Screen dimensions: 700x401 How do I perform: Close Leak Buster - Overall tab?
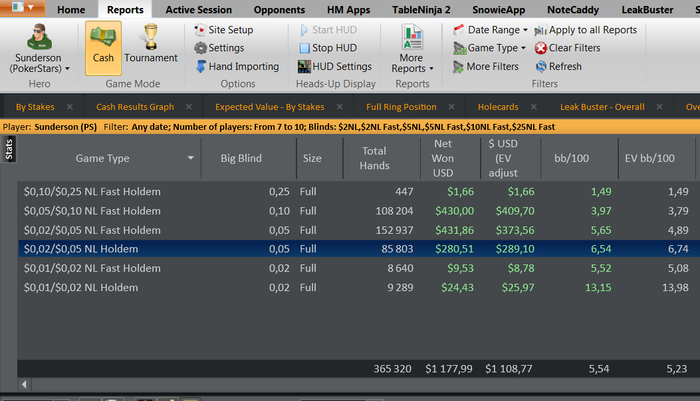pyautogui.click(x=659, y=107)
